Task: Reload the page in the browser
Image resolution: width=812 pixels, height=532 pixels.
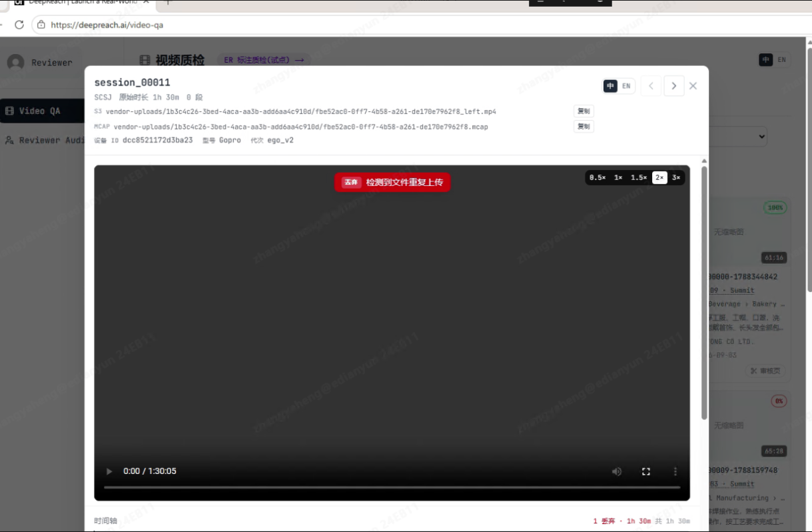Action: pos(19,25)
